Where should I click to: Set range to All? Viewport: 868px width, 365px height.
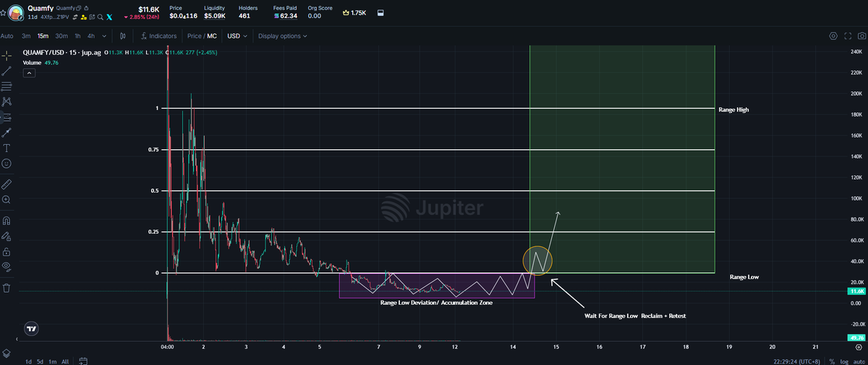[x=65, y=361]
